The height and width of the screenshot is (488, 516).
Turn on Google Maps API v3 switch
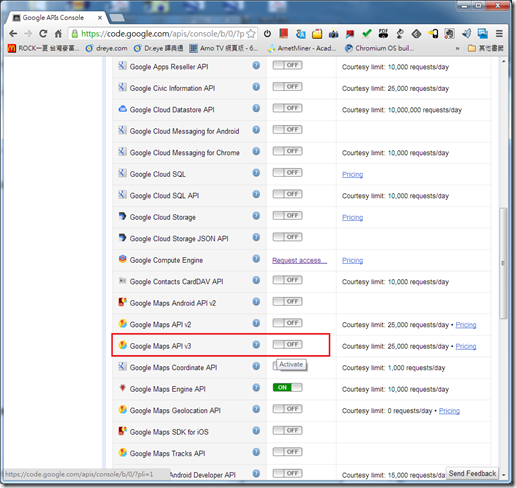[x=287, y=344]
